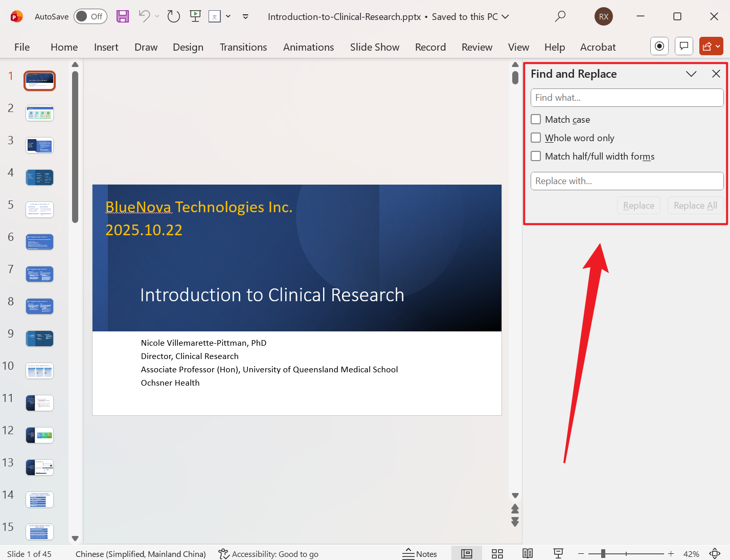
Task: Expand the Customize Quick Access Toolbar menu
Action: click(245, 16)
